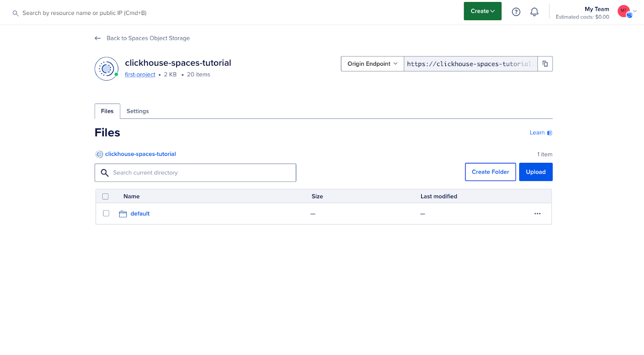This screenshot has width=644, height=355.
Task: Select all files with header checkbox
Action: 105,197
